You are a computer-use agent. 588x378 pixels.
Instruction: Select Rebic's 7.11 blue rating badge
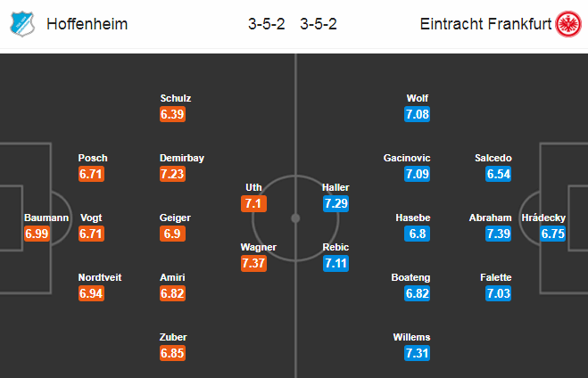(336, 263)
